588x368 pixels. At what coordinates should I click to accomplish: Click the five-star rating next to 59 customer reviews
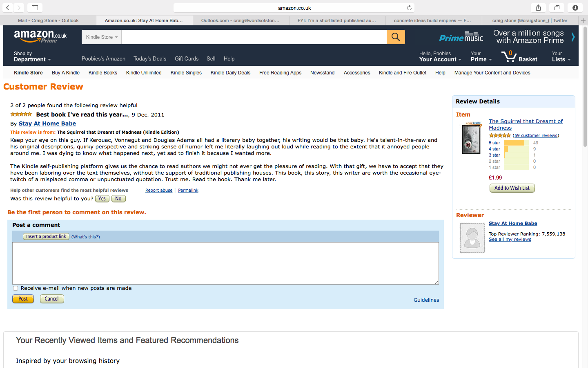tap(500, 135)
